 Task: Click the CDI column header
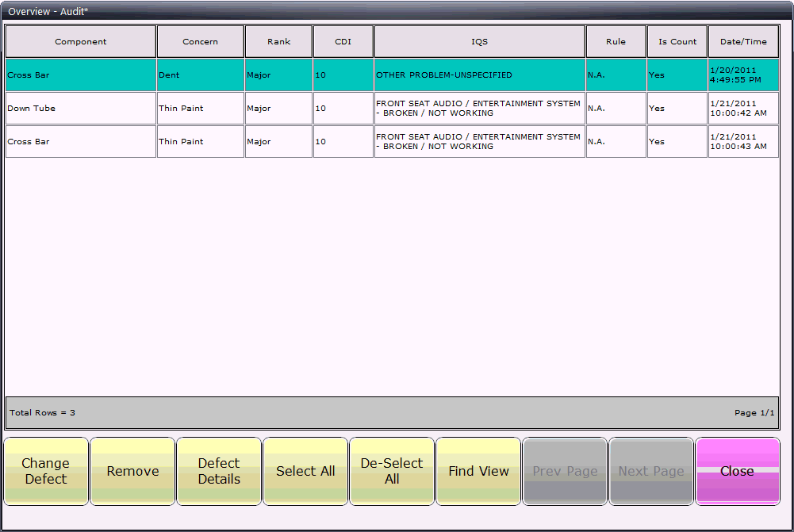click(x=343, y=41)
